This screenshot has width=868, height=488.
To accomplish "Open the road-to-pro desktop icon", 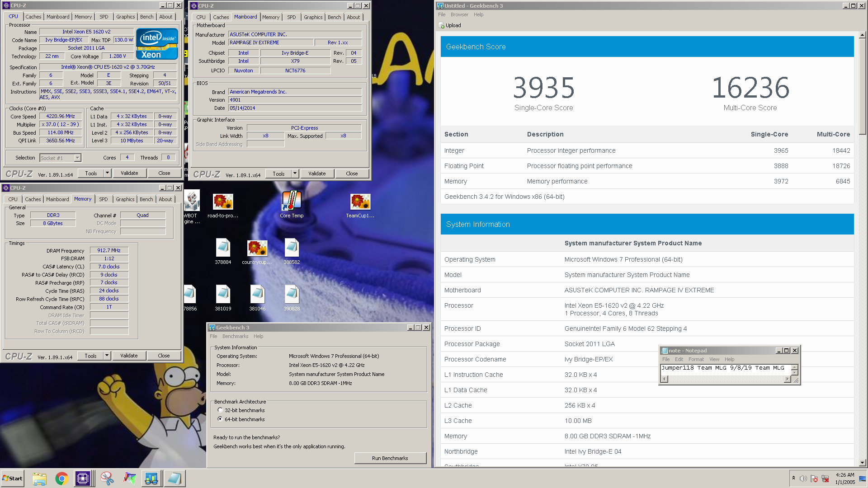I will (223, 206).
